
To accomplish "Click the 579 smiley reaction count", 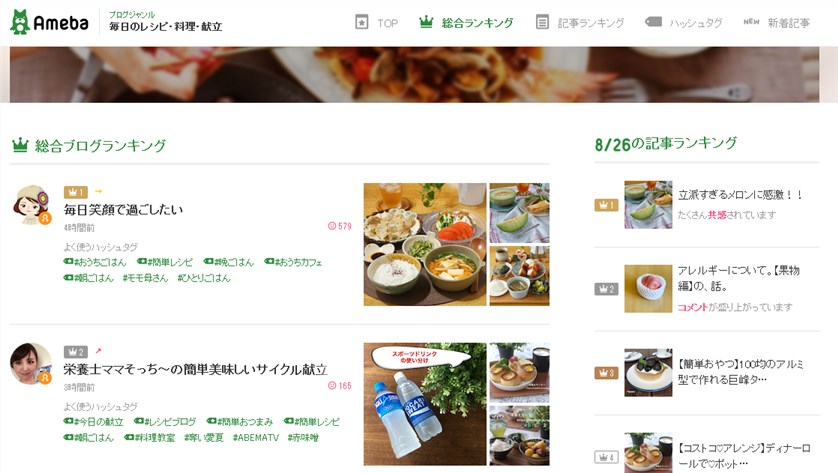I will tap(340, 226).
